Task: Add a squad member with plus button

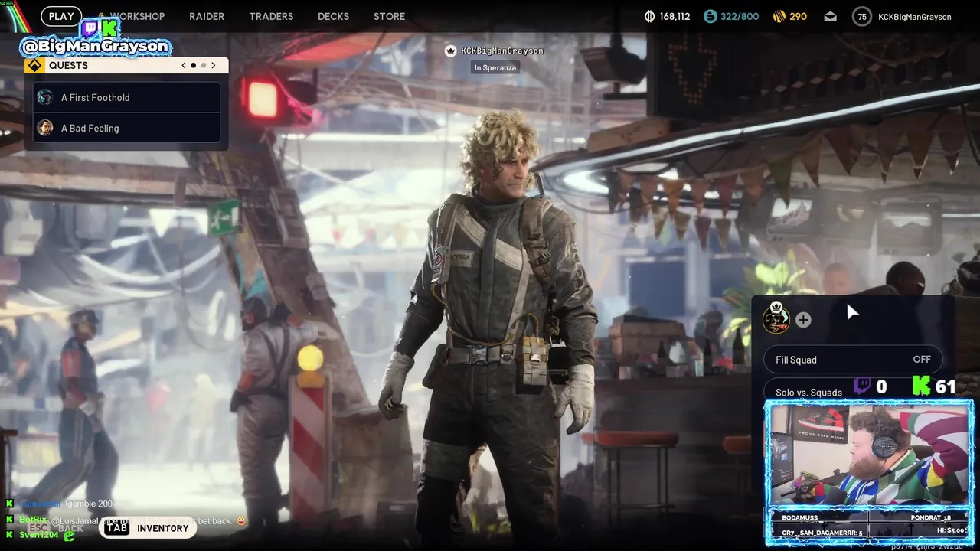Action: (803, 320)
